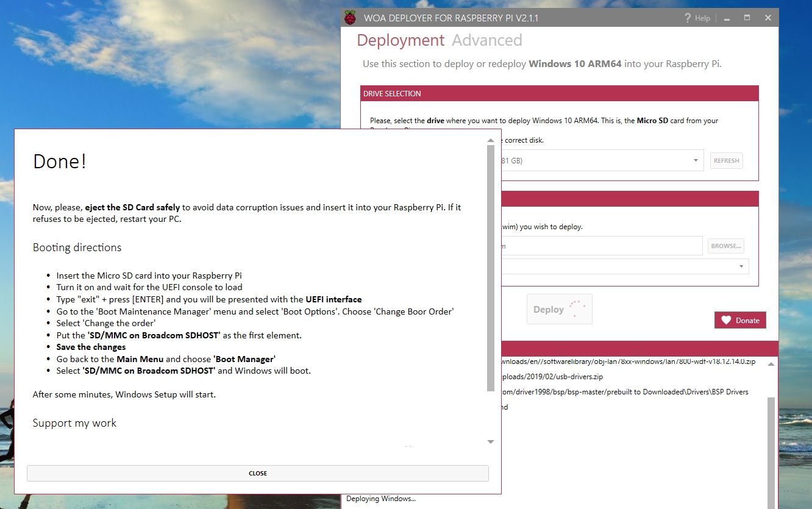Open Help in the WOA Deployer title bar

click(697, 18)
